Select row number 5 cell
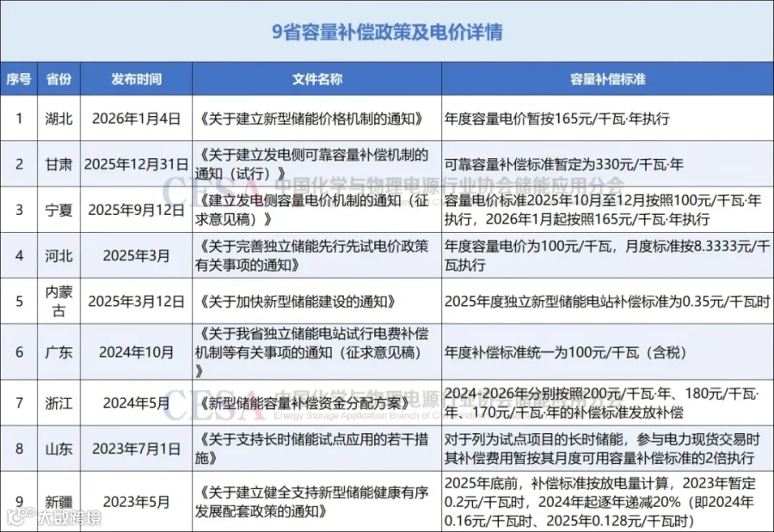Screen dimensions: 774x532 (x=19, y=301)
